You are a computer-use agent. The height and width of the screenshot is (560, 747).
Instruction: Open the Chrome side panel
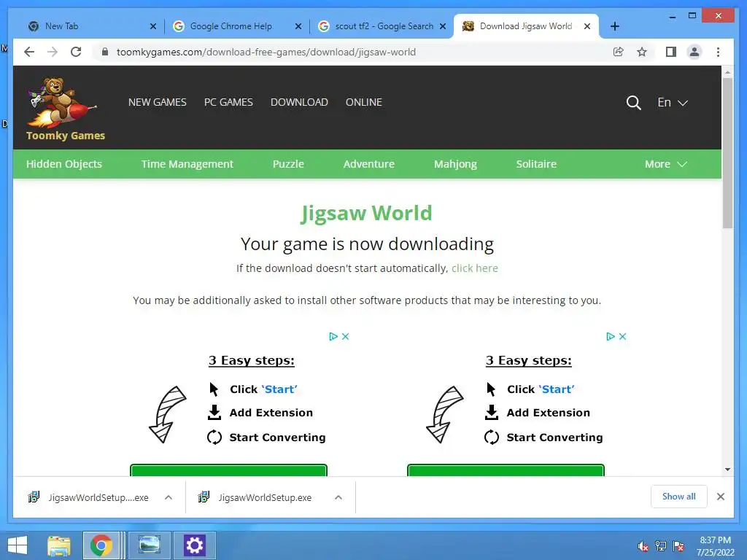(671, 52)
